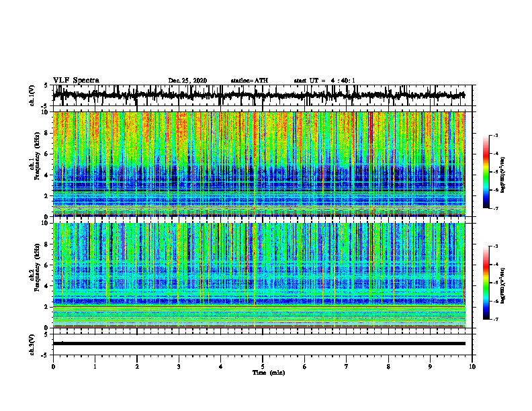Click inside the ch.2 spectrogram panel
Screen dimensions: 532x411
click(x=259, y=275)
